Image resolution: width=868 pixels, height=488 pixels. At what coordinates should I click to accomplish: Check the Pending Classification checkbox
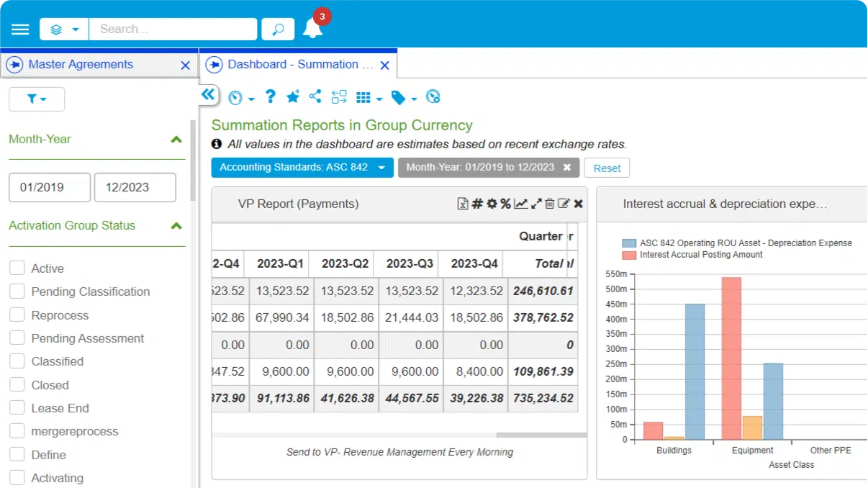17,292
